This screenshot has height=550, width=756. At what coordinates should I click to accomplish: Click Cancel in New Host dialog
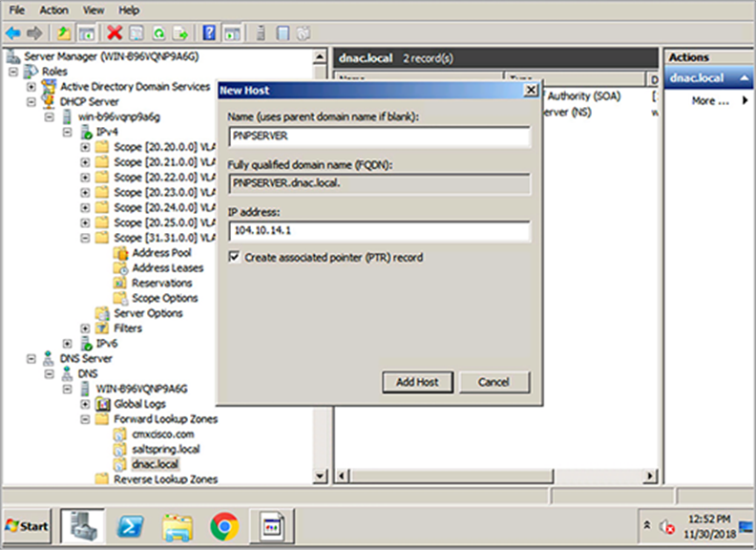(x=494, y=382)
